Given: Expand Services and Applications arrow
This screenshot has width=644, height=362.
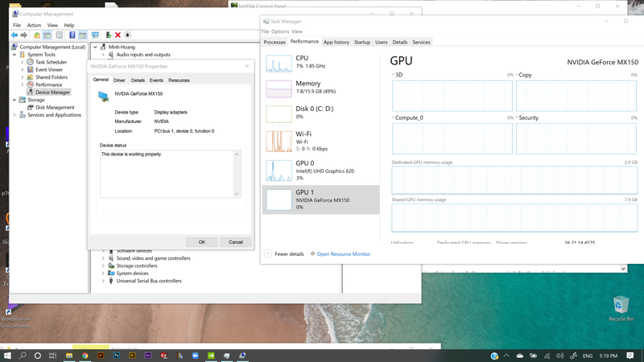Looking at the screenshot, I should tap(14, 115).
